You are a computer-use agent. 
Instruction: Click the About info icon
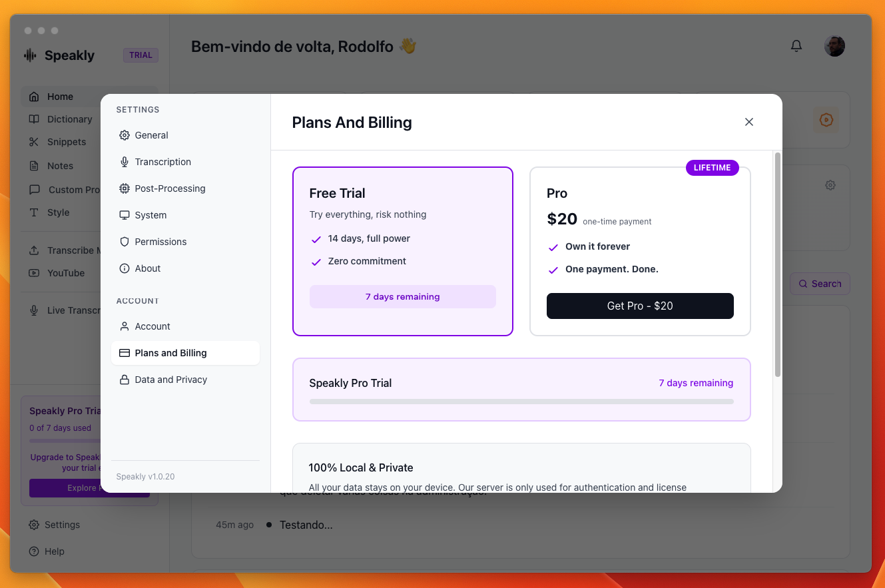coord(125,268)
